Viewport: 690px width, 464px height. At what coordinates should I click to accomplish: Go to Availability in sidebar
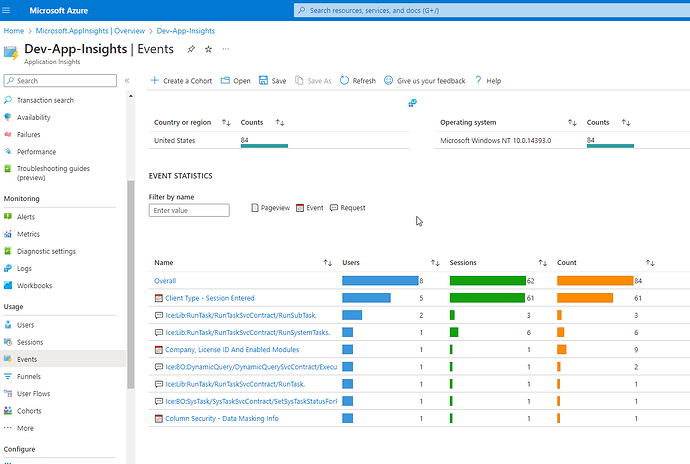34,117
